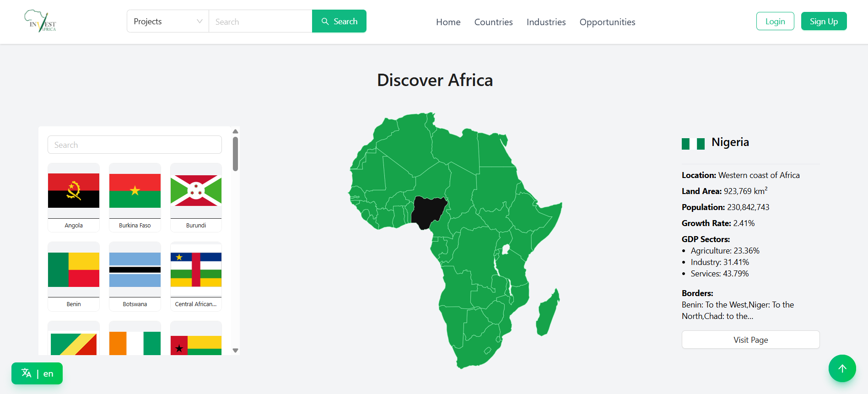Select the Burkina Faso flag
868x394 pixels.
(135, 191)
